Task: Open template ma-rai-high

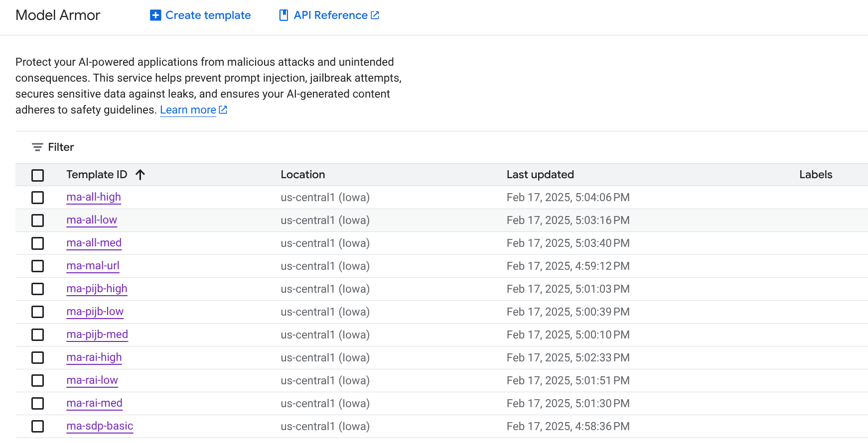Action: 94,357
